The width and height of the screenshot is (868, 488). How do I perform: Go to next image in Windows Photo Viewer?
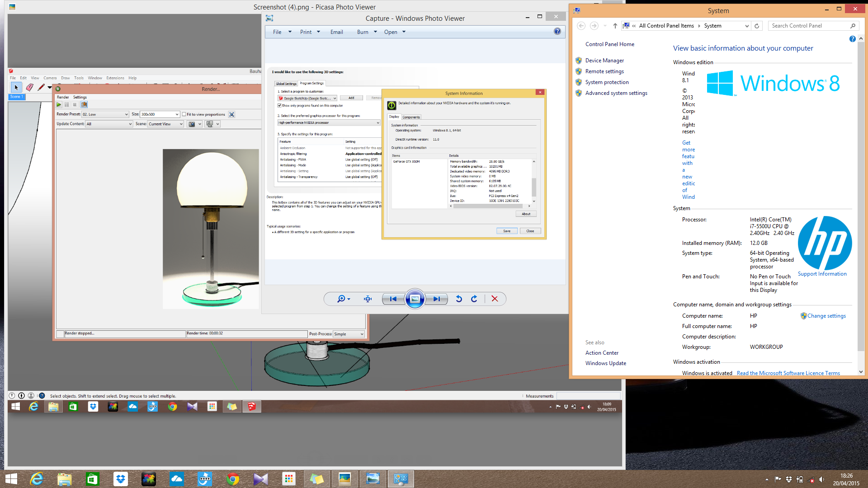click(437, 299)
